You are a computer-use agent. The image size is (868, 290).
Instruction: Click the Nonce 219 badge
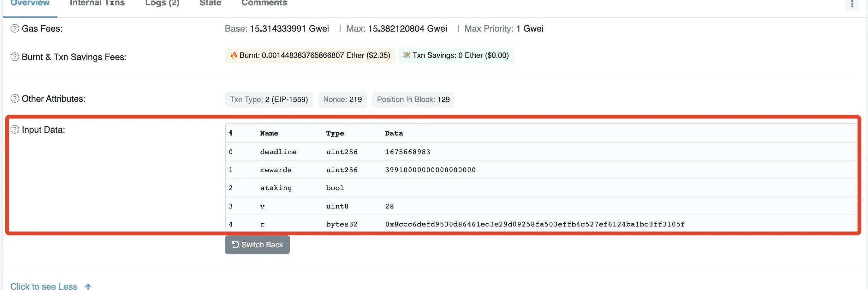click(342, 100)
